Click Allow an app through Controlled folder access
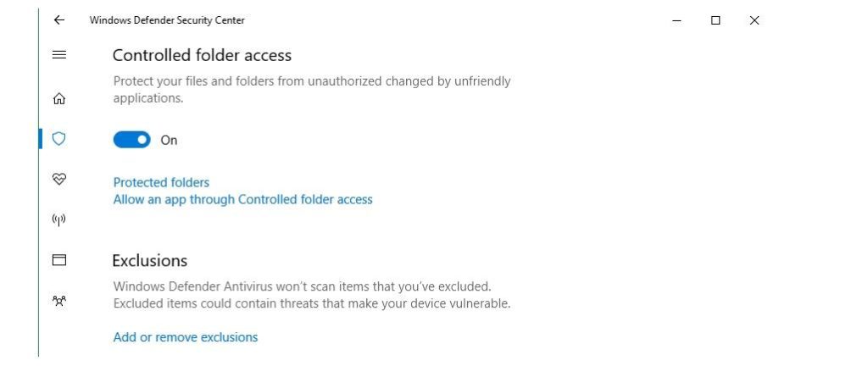Image resolution: width=868 pixels, height=383 pixels. click(x=242, y=200)
